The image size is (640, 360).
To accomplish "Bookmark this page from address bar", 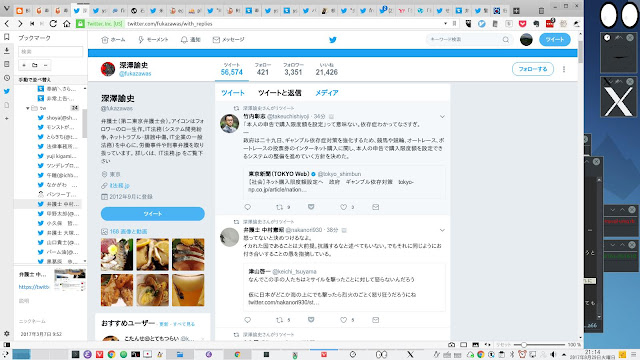I will tap(454, 24).
